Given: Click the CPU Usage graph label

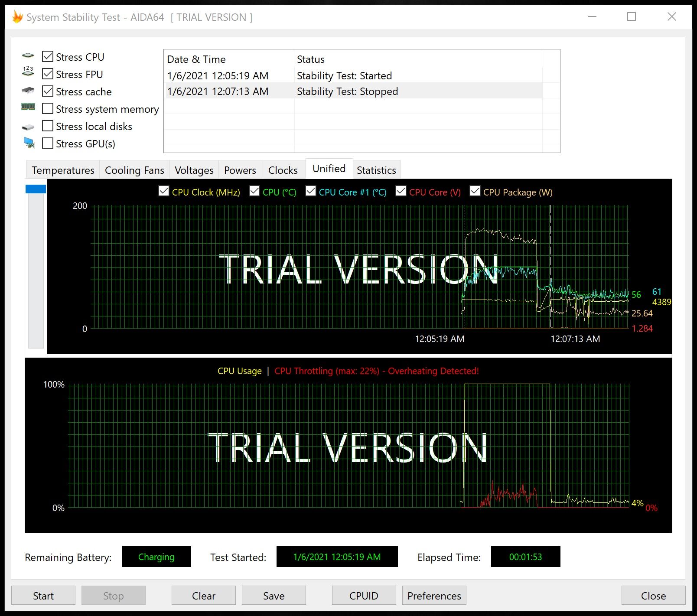Looking at the screenshot, I should [240, 371].
